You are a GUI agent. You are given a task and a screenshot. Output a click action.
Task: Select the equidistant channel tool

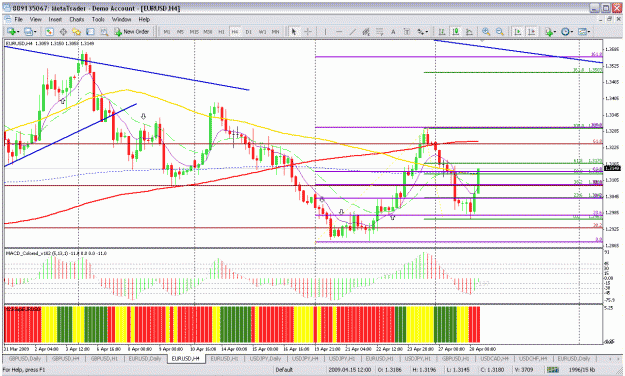(366, 31)
